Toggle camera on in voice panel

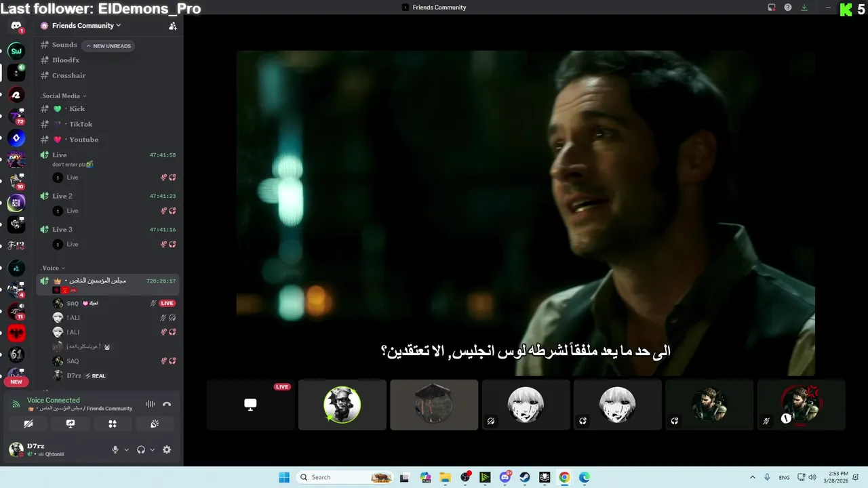pyautogui.click(x=28, y=424)
